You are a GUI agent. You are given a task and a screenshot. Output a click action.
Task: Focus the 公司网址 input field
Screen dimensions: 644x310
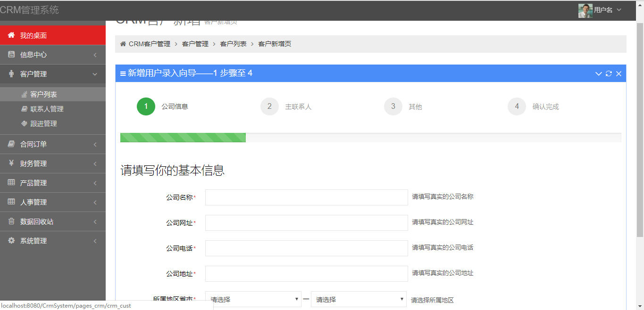tap(307, 223)
